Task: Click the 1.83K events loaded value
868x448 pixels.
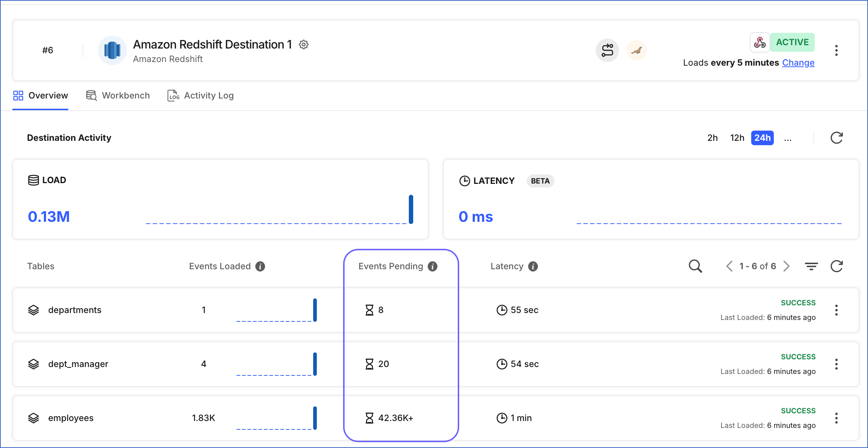Action: [x=203, y=418]
